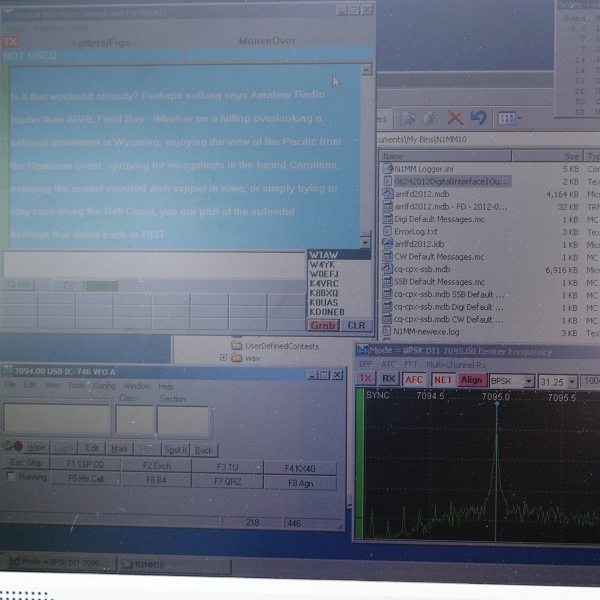This screenshot has height=600, width=600.
Task: Open the FFT menu in BPSK window
Action: click(x=411, y=364)
